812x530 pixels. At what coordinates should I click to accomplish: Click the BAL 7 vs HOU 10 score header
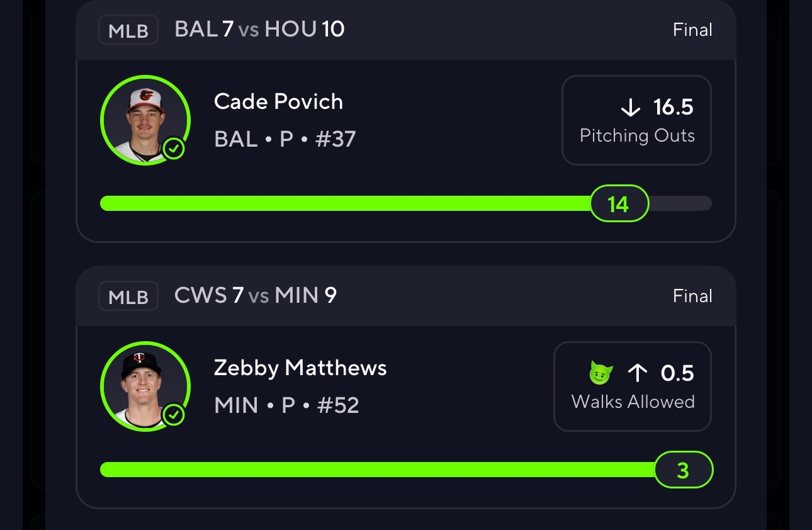(x=259, y=30)
